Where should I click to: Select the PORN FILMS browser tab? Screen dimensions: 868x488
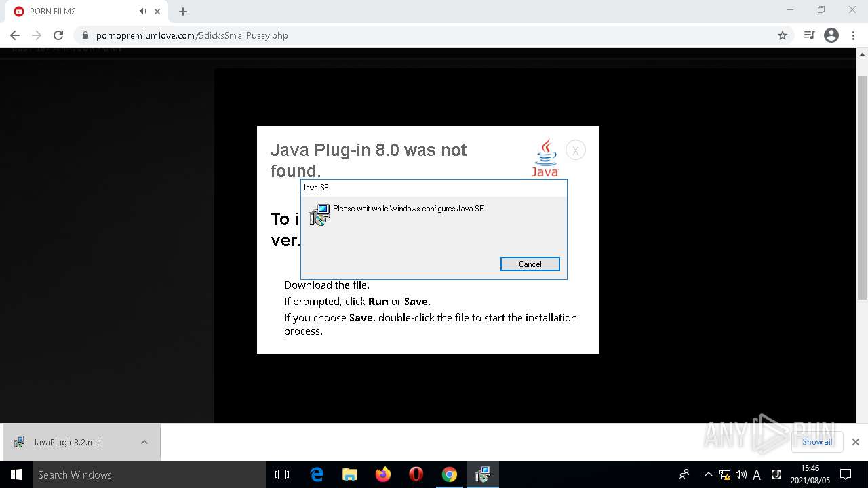coord(87,12)
